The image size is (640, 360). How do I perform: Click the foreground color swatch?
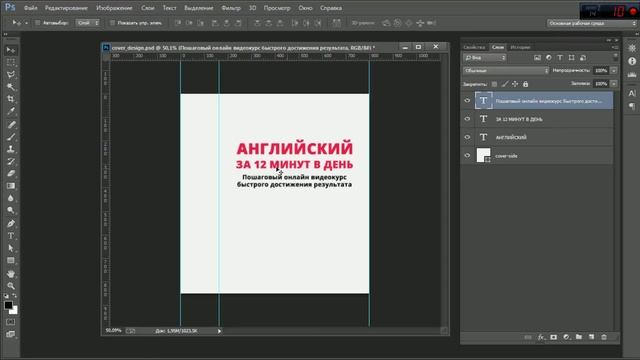pyautogui.click(x=8, y=305)
